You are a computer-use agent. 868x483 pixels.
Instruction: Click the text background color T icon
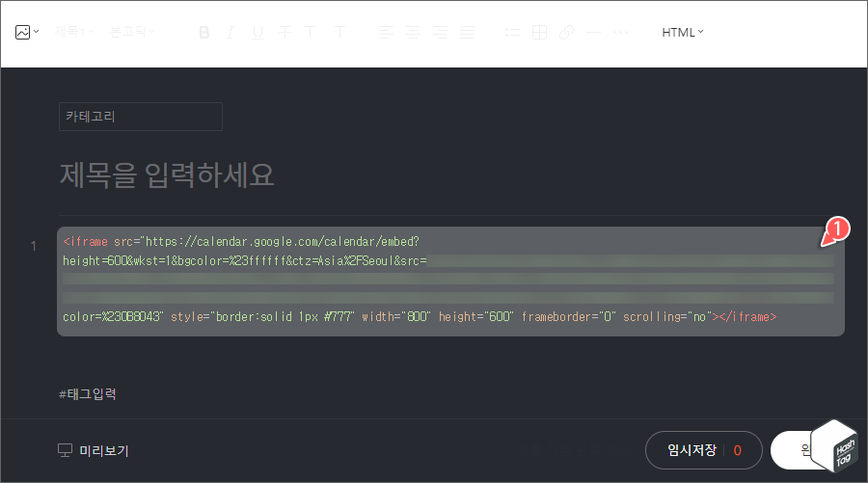pos(339,33)
